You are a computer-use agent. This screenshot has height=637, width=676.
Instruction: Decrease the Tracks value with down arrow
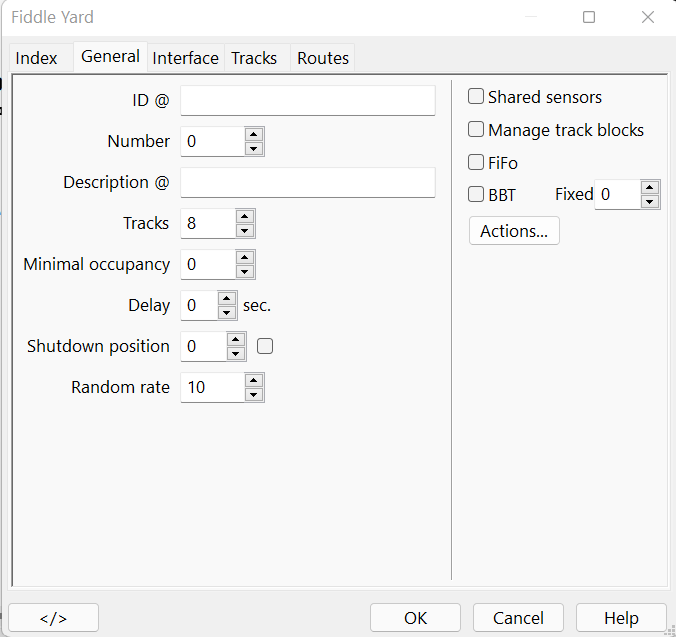coord(245,230)
